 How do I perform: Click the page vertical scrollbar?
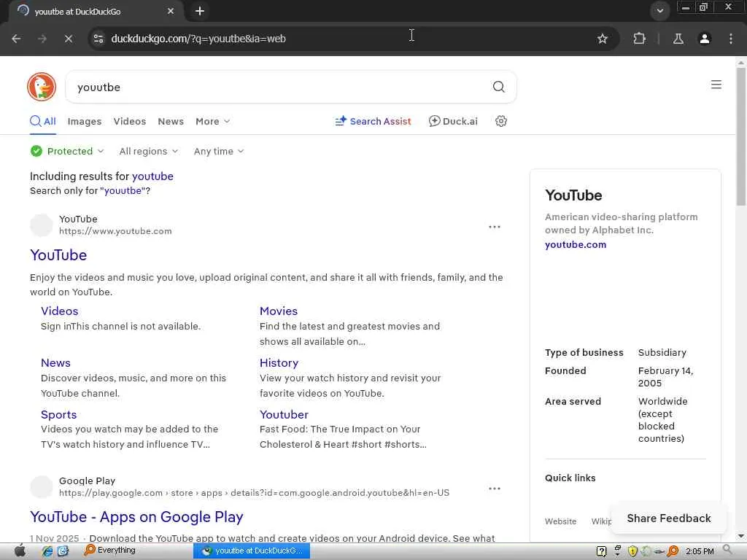tap(741, 136)
